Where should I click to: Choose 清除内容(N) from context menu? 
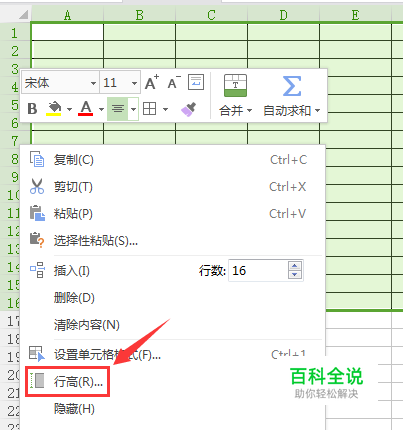click(173, 324)
